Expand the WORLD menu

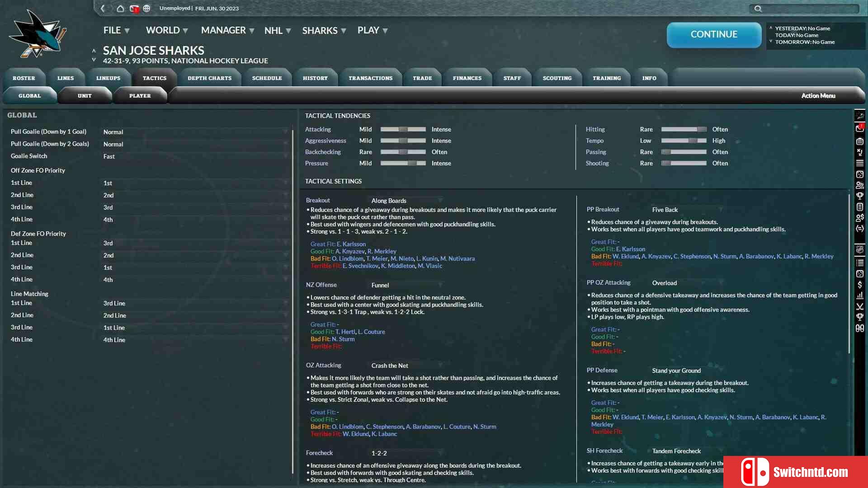(168, 30)
